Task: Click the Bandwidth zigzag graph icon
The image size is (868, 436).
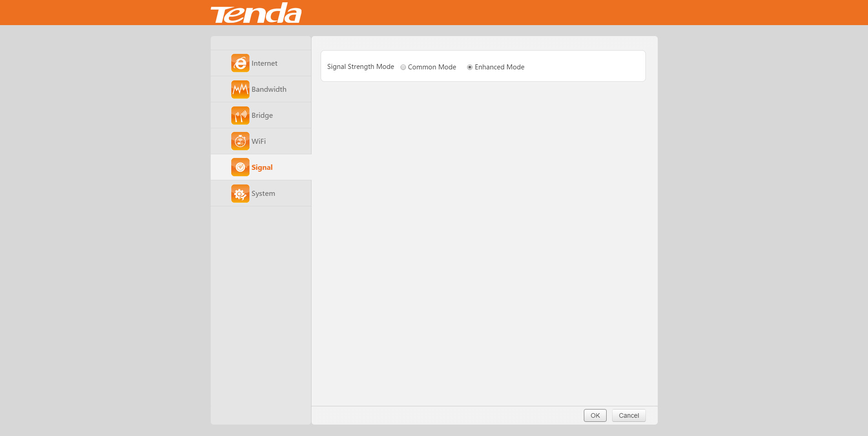Action: (x=240, y=89)
